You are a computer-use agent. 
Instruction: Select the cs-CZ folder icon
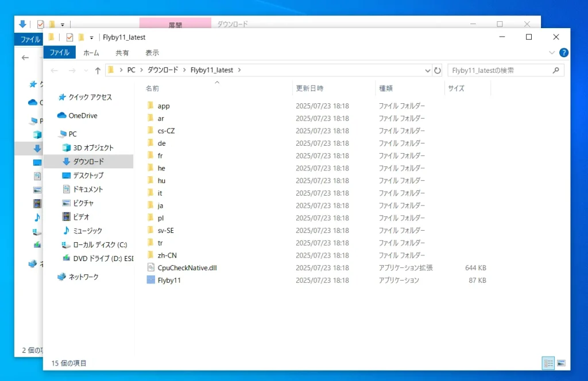pos(150,130)
